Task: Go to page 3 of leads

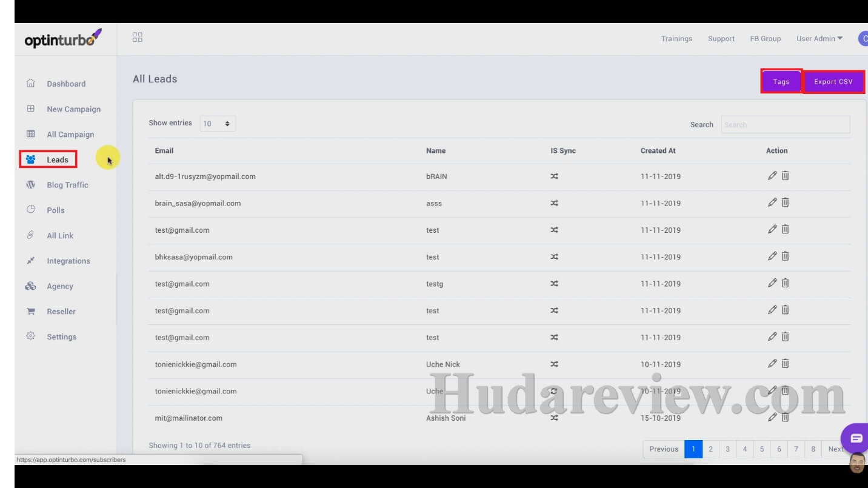Action: 727,449
